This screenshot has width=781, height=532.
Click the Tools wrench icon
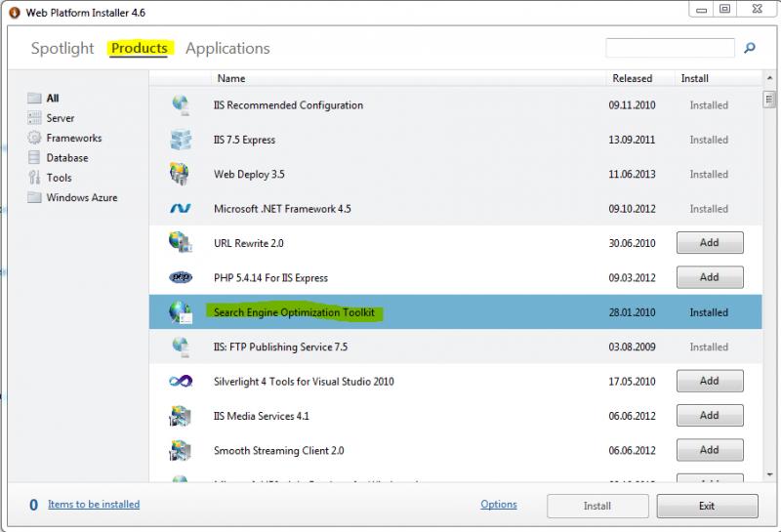click(x=34, y=178)
